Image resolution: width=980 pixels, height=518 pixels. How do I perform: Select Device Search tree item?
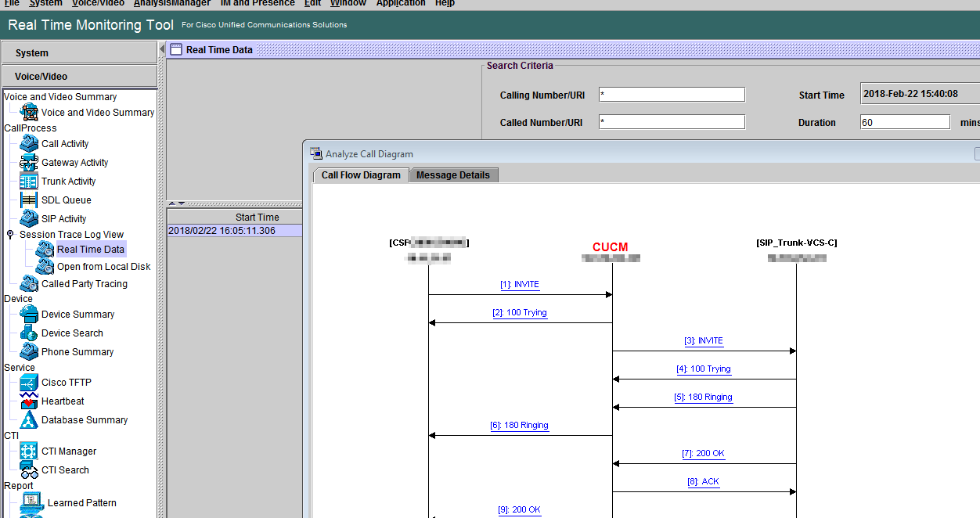73,333
